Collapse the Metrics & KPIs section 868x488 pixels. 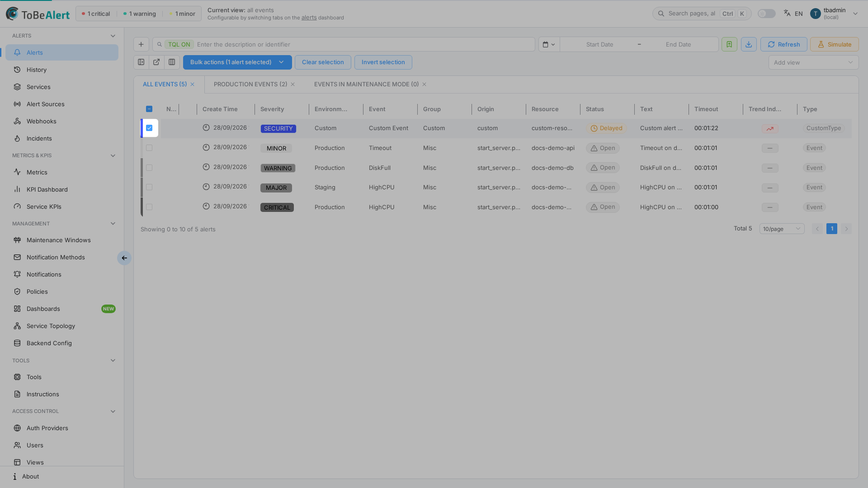tap(113, 155)
